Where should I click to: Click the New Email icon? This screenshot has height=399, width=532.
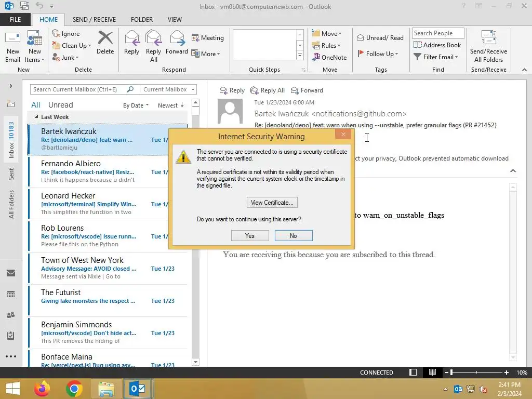tap(12, 38)
